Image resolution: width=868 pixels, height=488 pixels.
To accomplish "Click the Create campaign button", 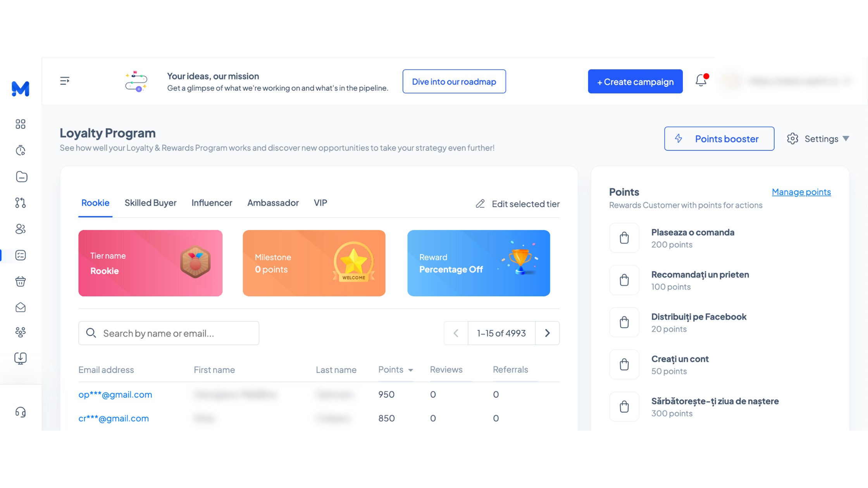I will [x=635, y=82].
